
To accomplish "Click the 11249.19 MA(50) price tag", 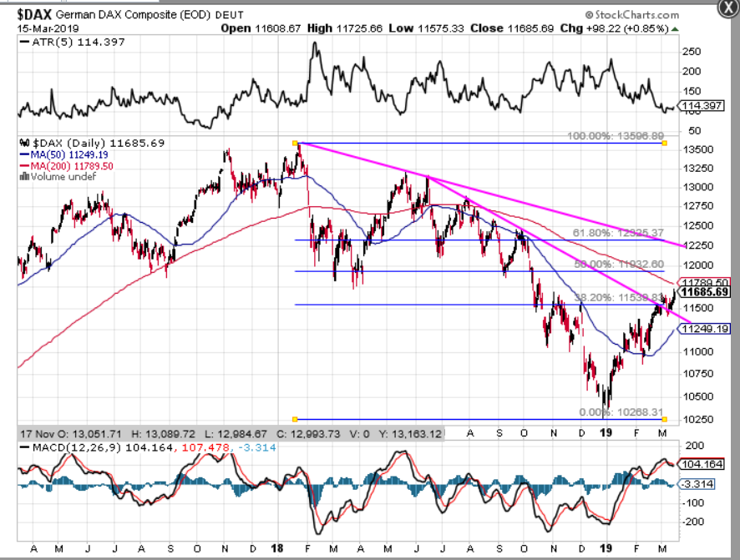I will point(706,329).
